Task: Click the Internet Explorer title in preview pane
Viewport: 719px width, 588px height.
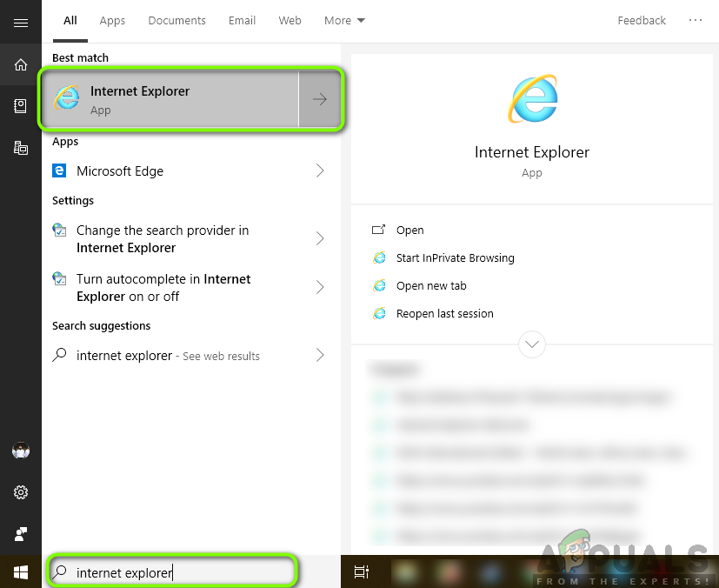Action: (x=532, y=152)
